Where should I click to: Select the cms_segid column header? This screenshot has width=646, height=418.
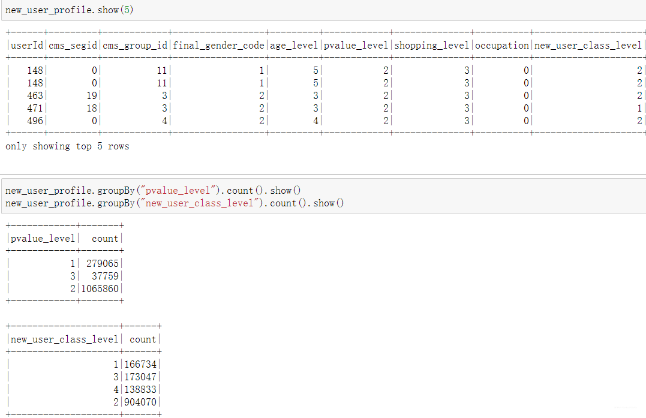tap(73, 45)
